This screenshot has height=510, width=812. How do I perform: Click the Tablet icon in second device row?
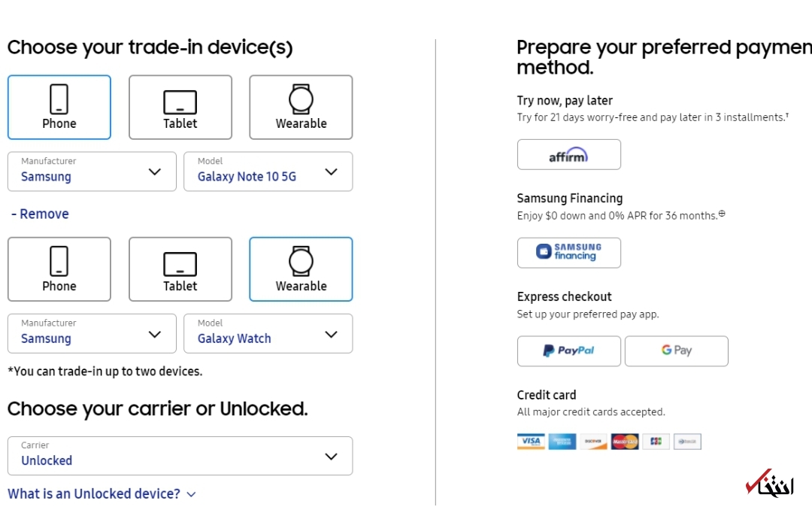[x=180, y=264]
